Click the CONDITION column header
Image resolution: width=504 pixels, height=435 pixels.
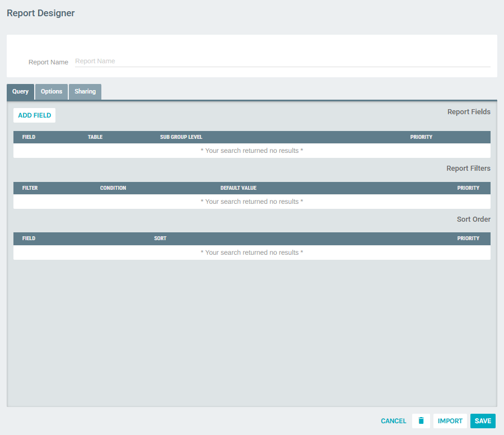[113, 188]
